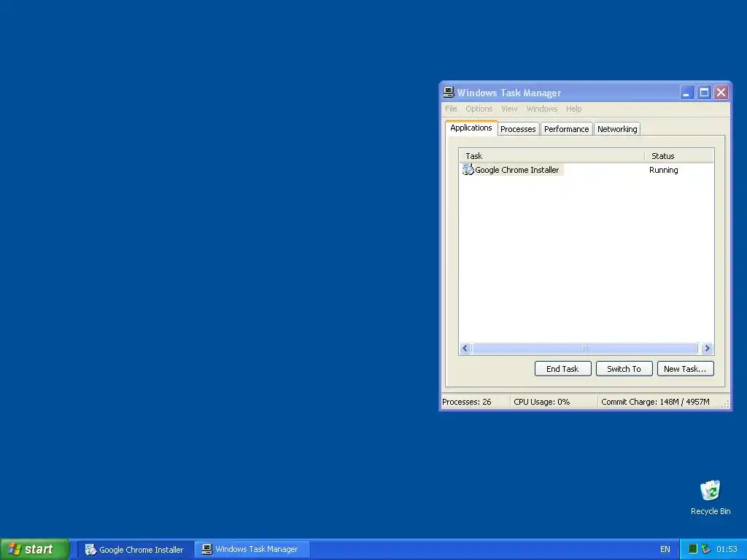
Task: Click the Running status cell
Action: pyautogui.click(x=663, y=170)
